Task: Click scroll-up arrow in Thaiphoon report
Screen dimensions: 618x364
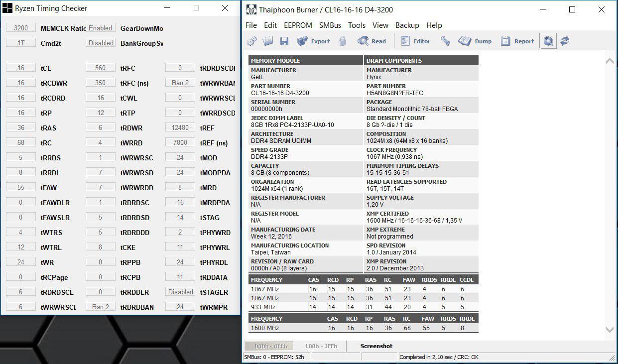Action: point(610,61)
